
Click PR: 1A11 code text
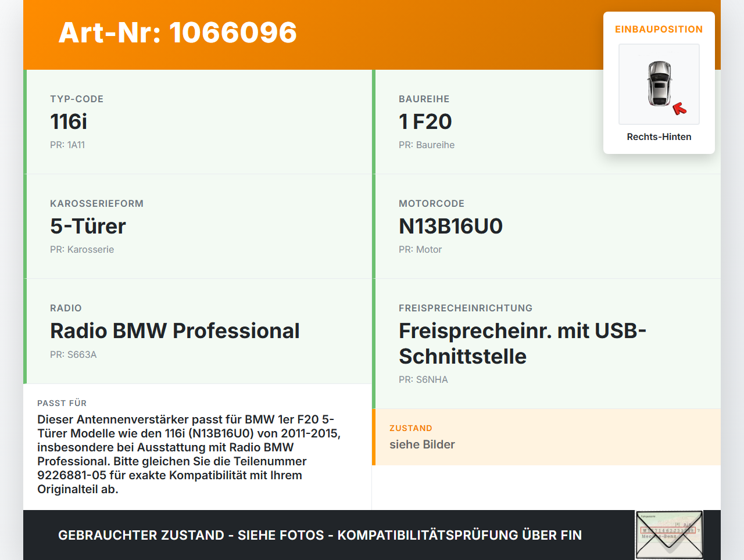[x=67, y=145]
